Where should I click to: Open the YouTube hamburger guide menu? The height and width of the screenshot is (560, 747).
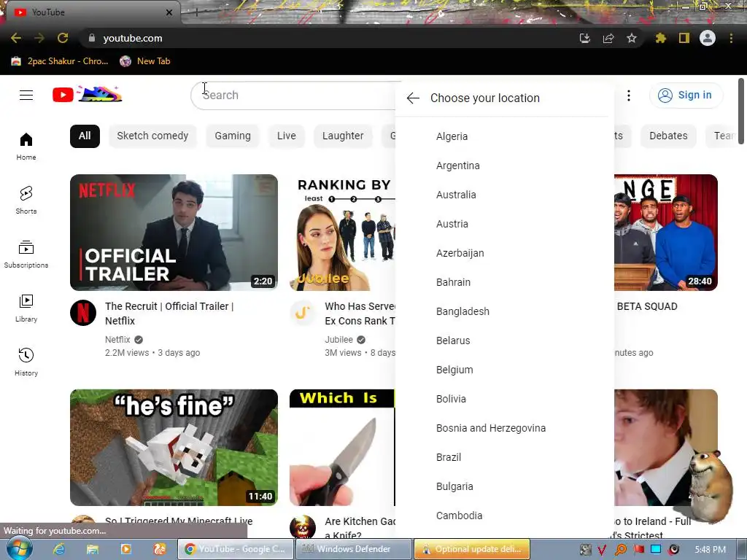click(26, 96)
